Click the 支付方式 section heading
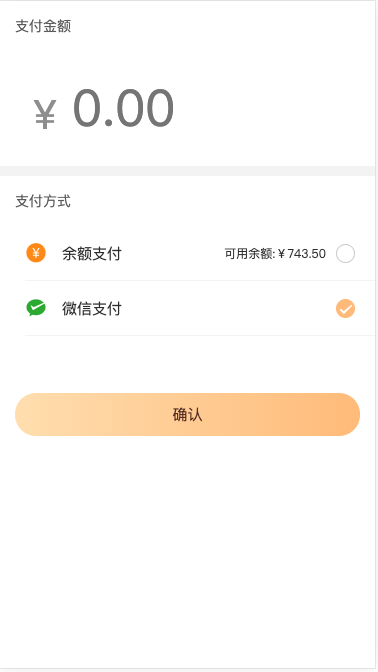 tap(43, 201)
